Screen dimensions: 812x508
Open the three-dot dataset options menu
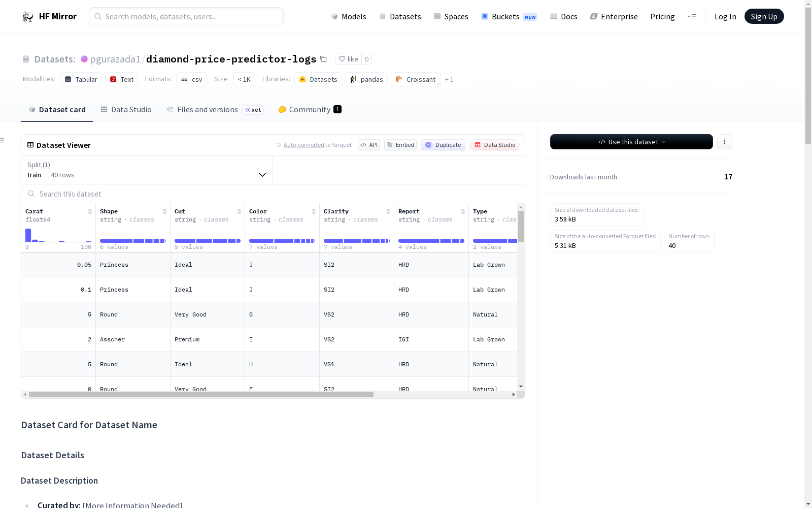[x=725, y=142]
